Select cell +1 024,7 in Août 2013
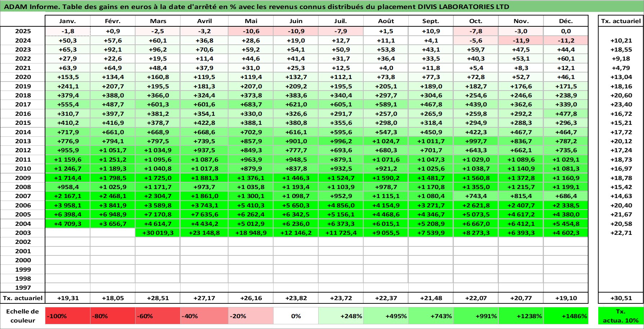Viewport: 644px width, 329px height. click(386, 141)
